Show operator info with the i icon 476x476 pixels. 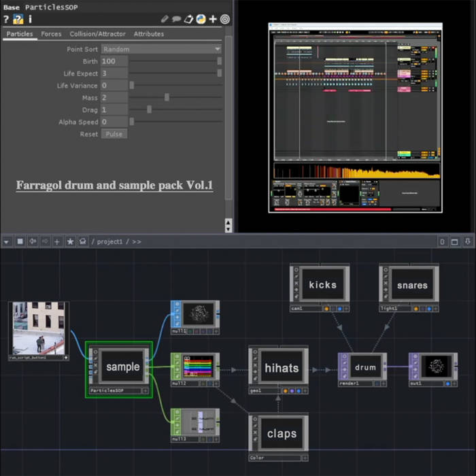coord(29,19)
